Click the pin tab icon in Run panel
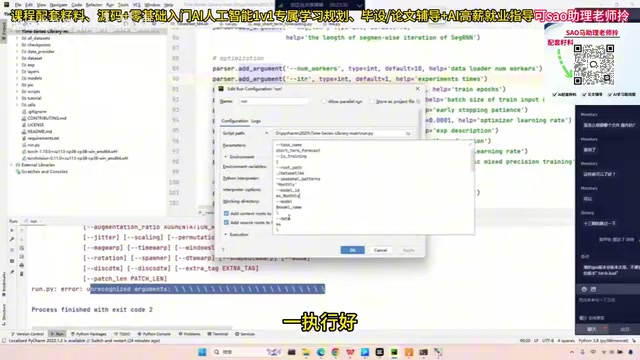This screenshot has width=640, height=360. [12, 272]
